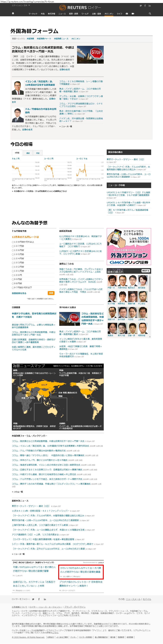Click ロシア on the currency news map
163x644 pixels.
click(x=44, y=385)
